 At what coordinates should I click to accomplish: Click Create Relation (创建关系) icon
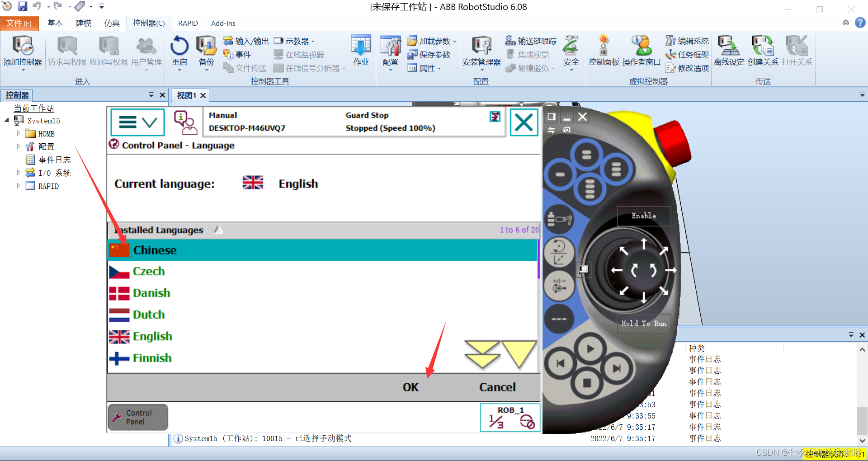click(763, 51)
